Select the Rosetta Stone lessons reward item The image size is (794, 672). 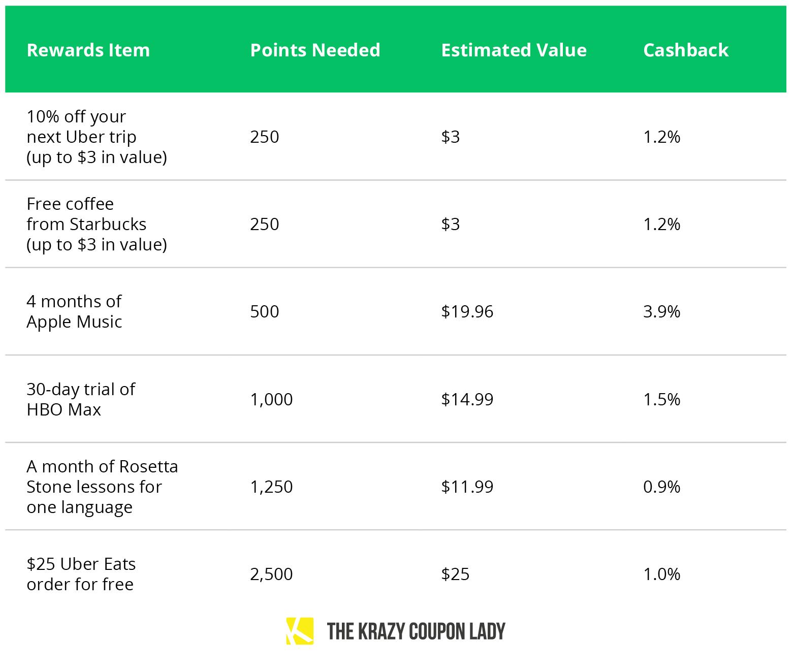(x=102, y=487)
